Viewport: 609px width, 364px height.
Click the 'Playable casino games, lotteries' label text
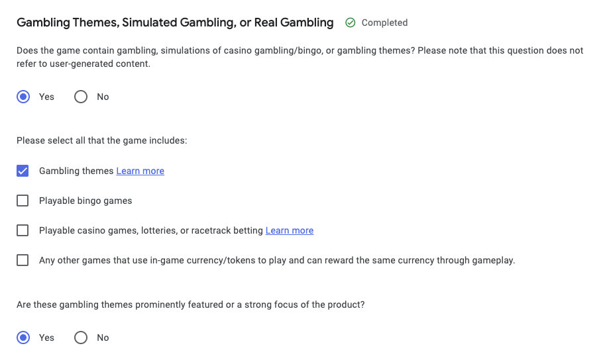[151, 230]
